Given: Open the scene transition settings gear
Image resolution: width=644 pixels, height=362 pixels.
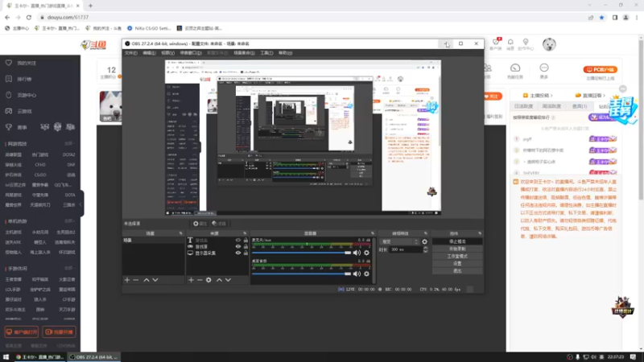Looking at the screenshot, I should (x=424, y=242).
